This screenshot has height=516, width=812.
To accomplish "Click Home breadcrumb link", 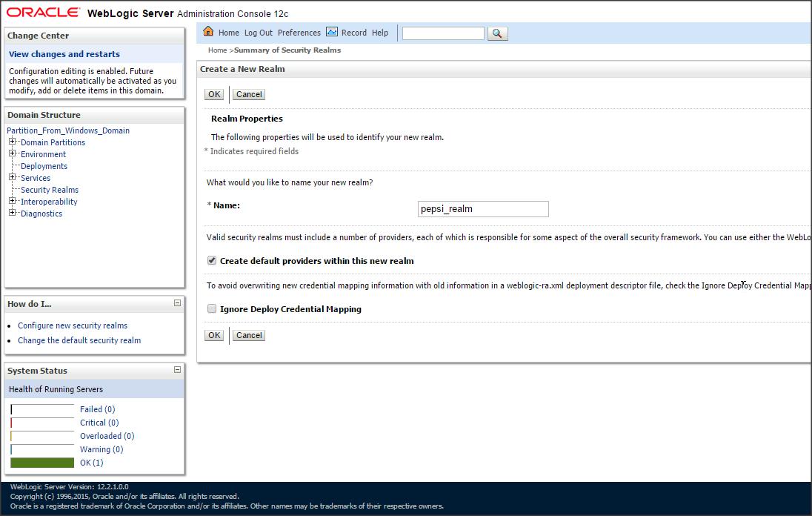I will [218, 50].
